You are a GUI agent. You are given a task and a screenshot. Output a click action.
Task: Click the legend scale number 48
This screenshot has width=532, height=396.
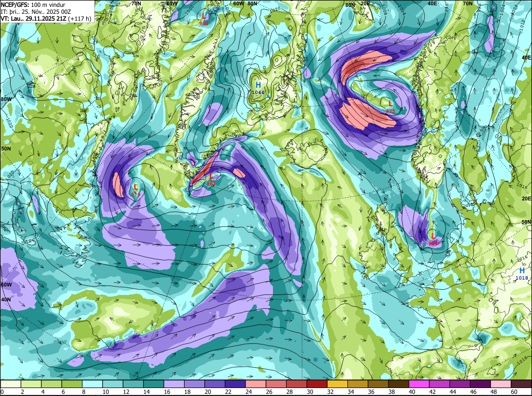point(493,392)
